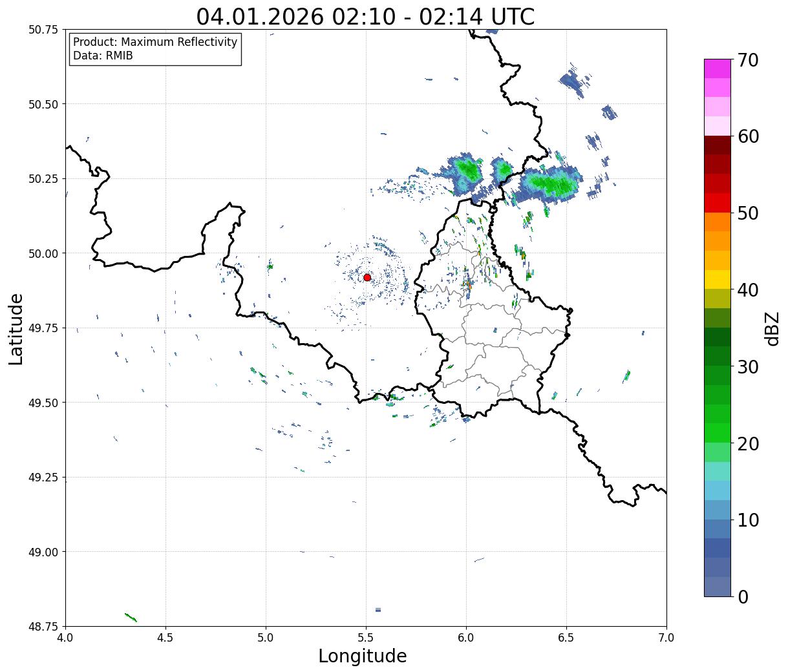
Task: Click the latitude tick label 50.75
Action: tap(43, 30)
